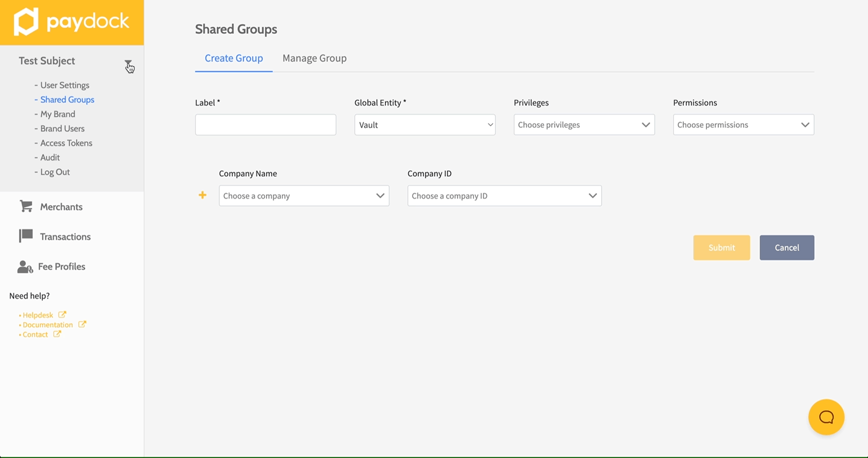The width and height of the screenshot is (868, 458).
Task: Collapse the Test Subject menu arrow
Action: [128, 62]
